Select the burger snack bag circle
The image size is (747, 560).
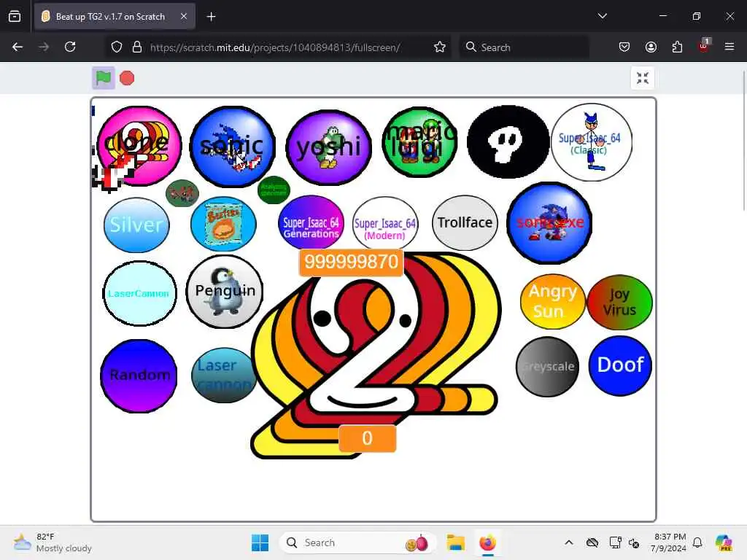[x=223, y=224]
